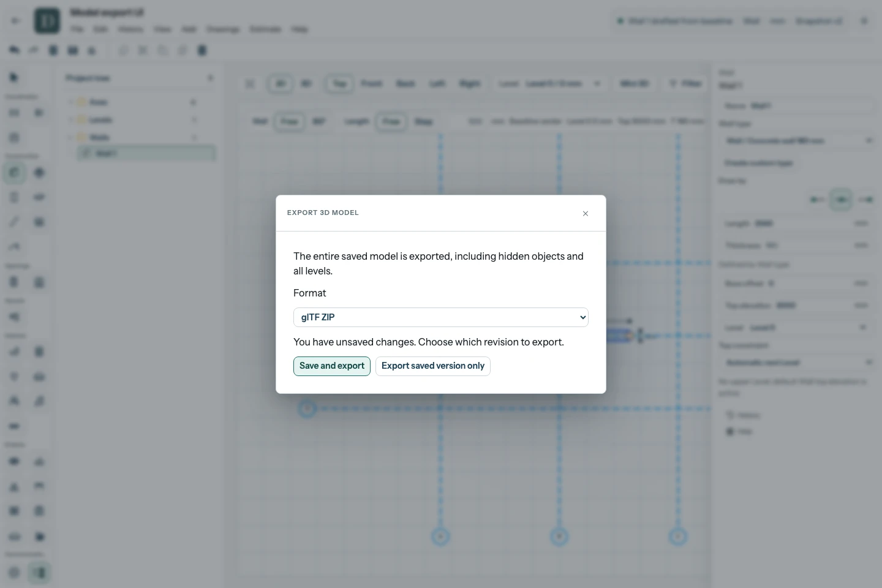The width and height of the screenshot is (882, 588).
Task: Click the 'You have unsaved changes' message
Action: pyautogui.click(x=429, y=342)
